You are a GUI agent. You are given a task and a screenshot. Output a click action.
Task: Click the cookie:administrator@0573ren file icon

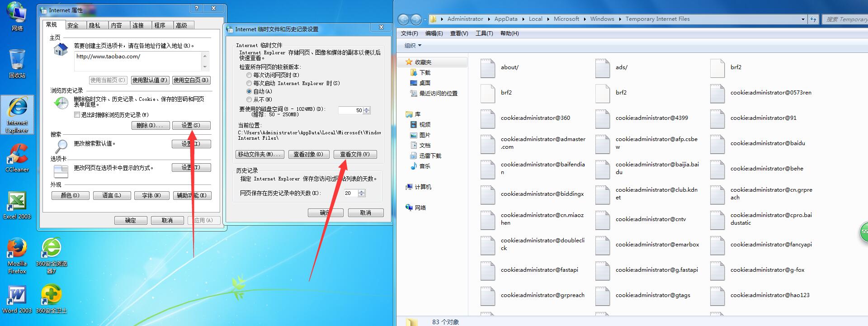tap(717, 93)
